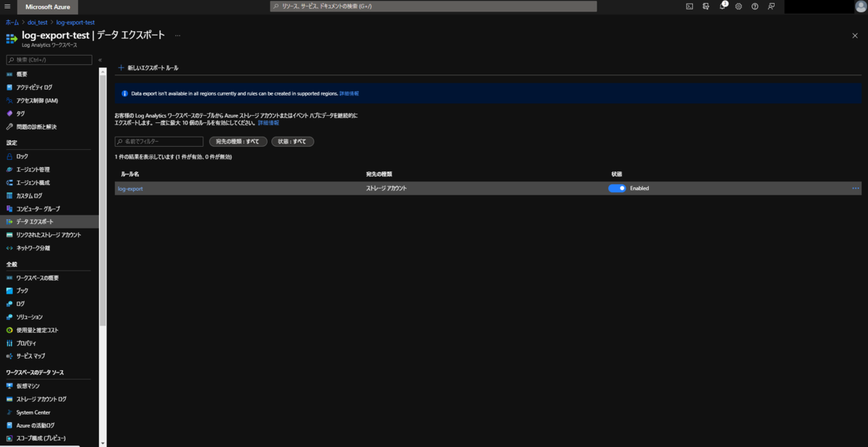Open アクセス制御 (IAM) in the sidebar

[36, 100]
